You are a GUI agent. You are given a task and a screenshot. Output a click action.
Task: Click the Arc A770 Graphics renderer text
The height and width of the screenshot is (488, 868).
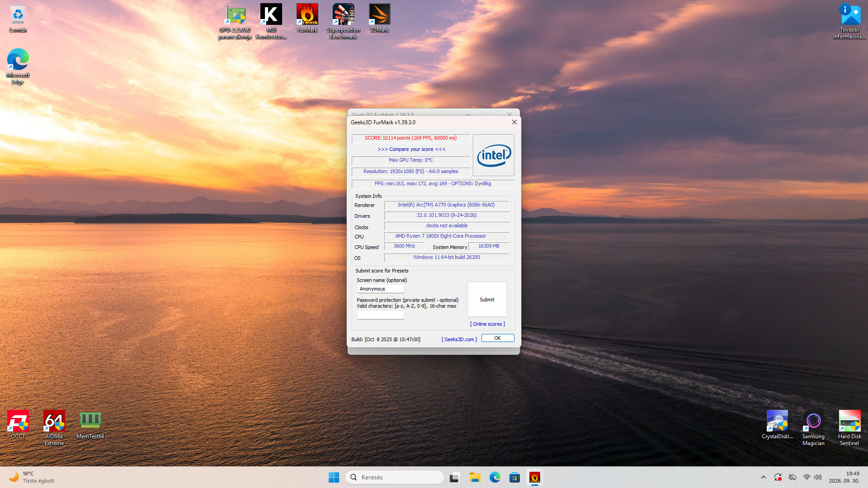coord(446,205)
